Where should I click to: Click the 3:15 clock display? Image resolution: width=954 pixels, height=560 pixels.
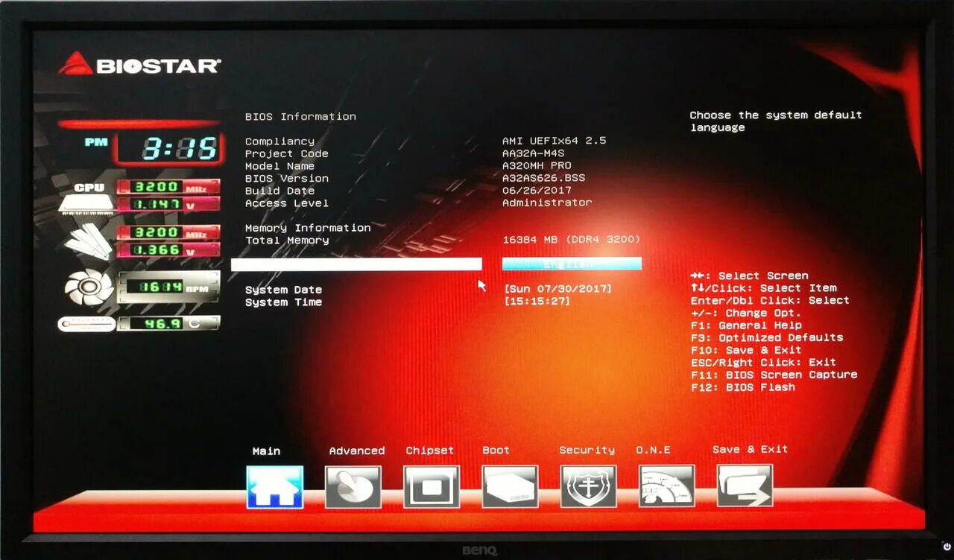[168, 149]
